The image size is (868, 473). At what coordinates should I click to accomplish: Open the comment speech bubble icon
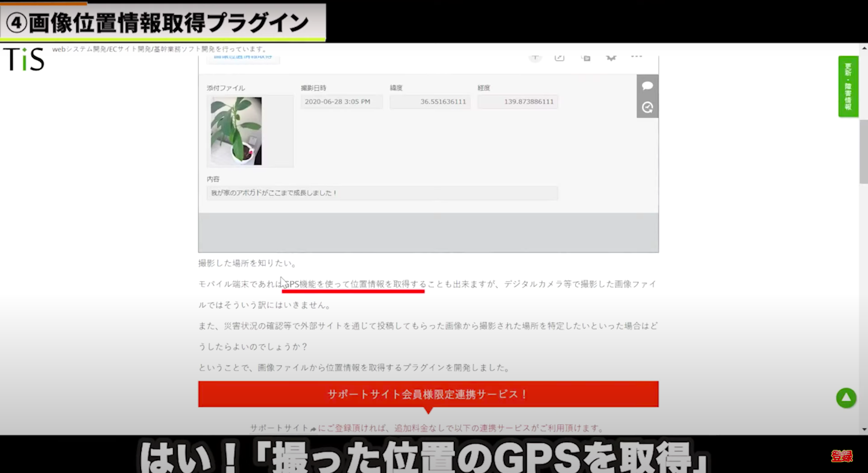point(647,86)
